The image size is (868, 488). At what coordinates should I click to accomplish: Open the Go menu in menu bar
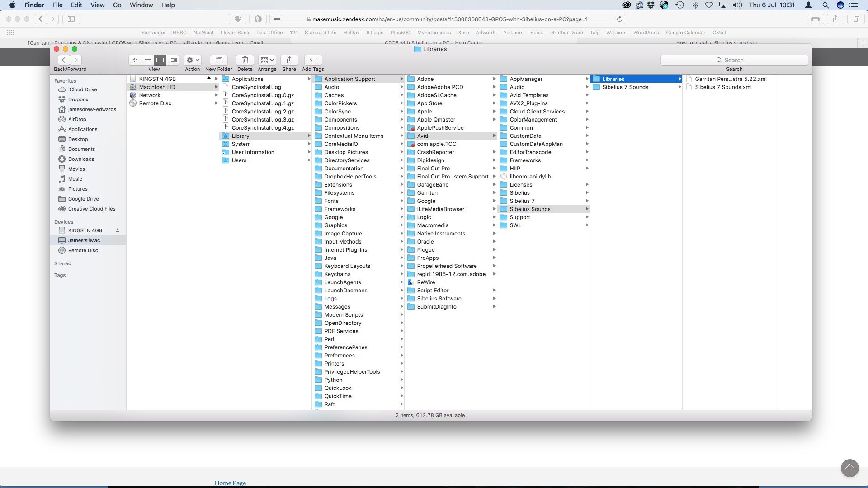click(x=117, y=5)
